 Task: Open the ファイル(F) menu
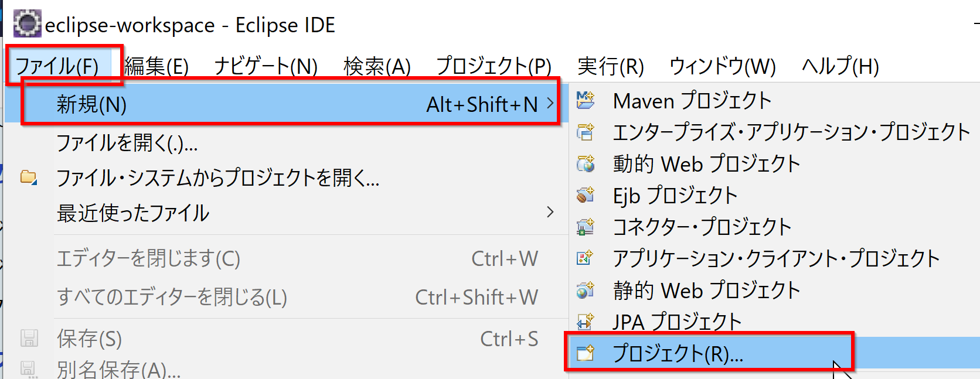[57, 66]
